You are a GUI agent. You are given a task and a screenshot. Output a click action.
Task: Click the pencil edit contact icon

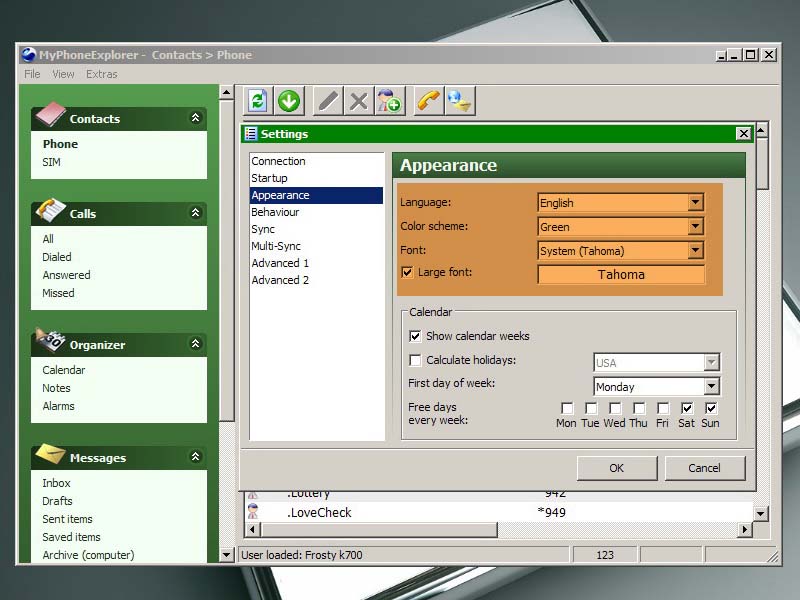(328, 101)
